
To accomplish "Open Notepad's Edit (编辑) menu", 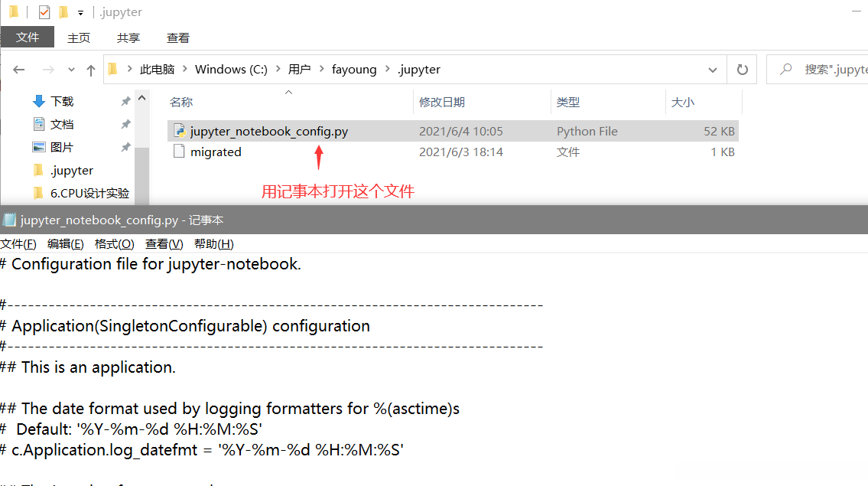I will pos(65,244).
